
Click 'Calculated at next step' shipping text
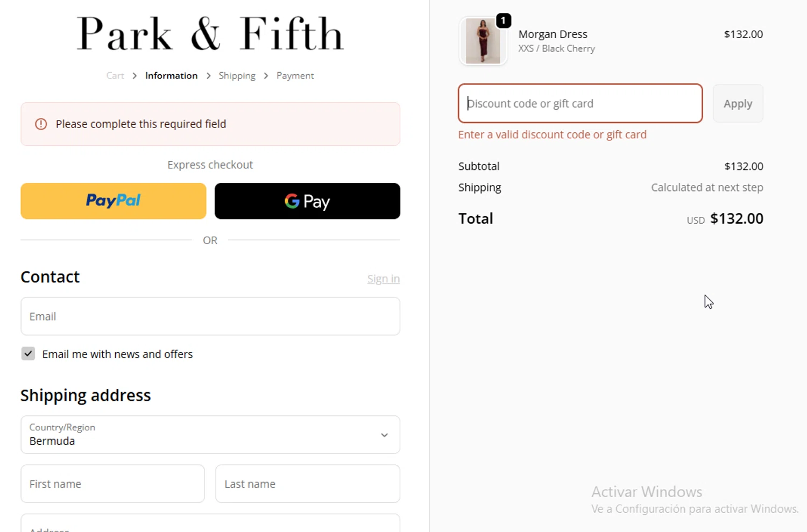[707, 187]
